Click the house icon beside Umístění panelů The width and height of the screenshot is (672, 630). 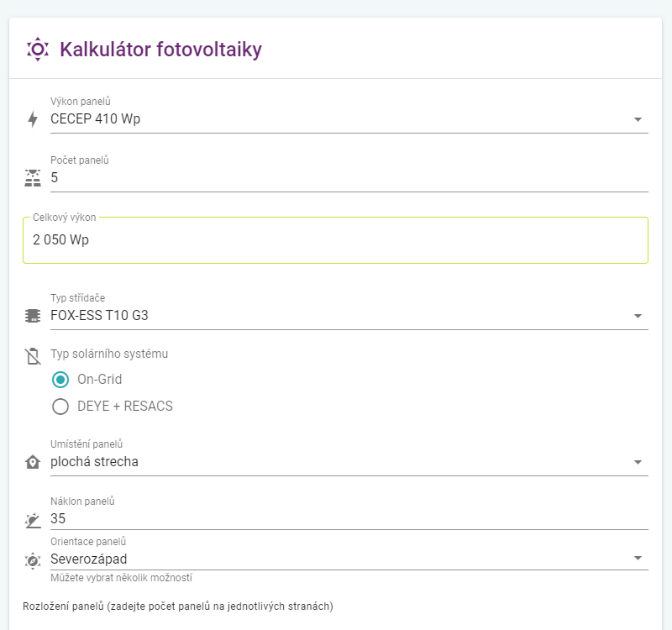[33, 462]
